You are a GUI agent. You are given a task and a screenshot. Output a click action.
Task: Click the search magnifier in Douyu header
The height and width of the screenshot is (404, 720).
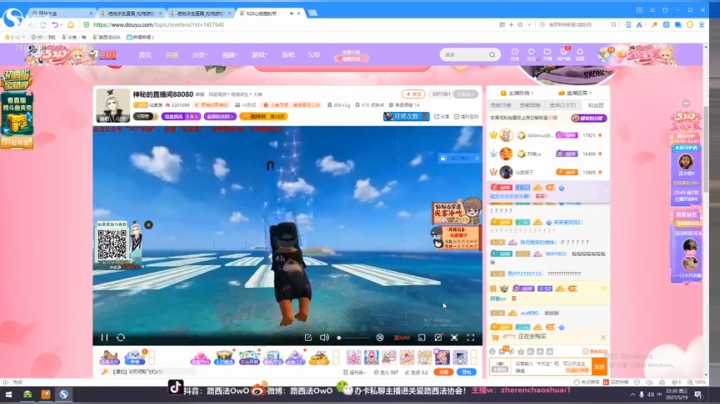pyautogui.click(x=492, y=55)
